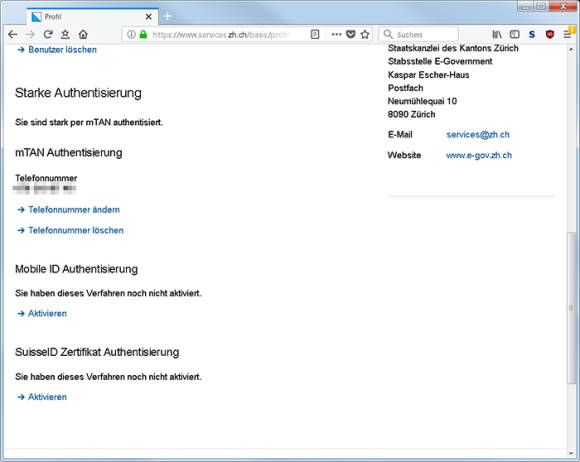Image resolution: width=580 pixels, height=462 pixels.
Task: Show site information via the info icon
Action: [x=131, y=34]
